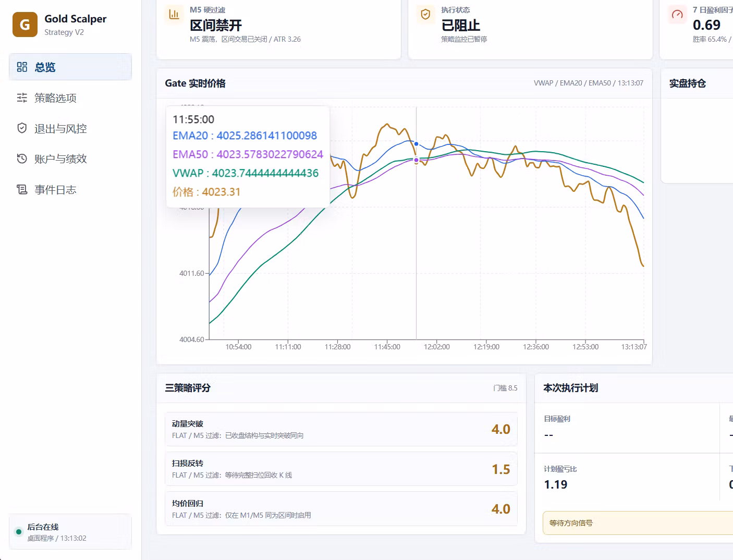The image size is (733, 560).
Task: Open the 动量突破 strategy row
Action: (341, 429)
